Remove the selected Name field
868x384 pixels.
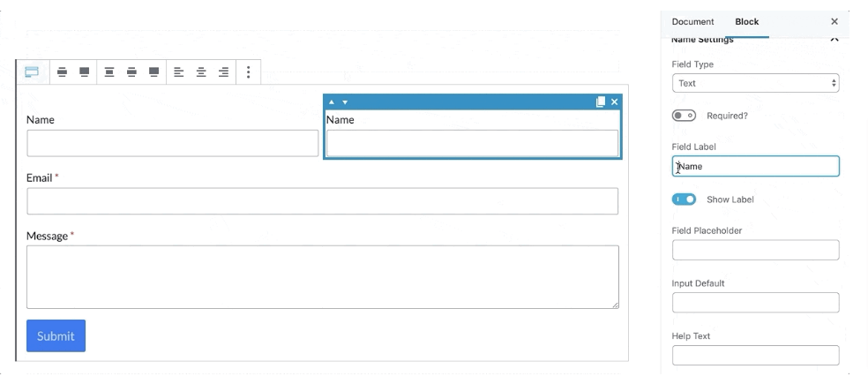[615, 102]
